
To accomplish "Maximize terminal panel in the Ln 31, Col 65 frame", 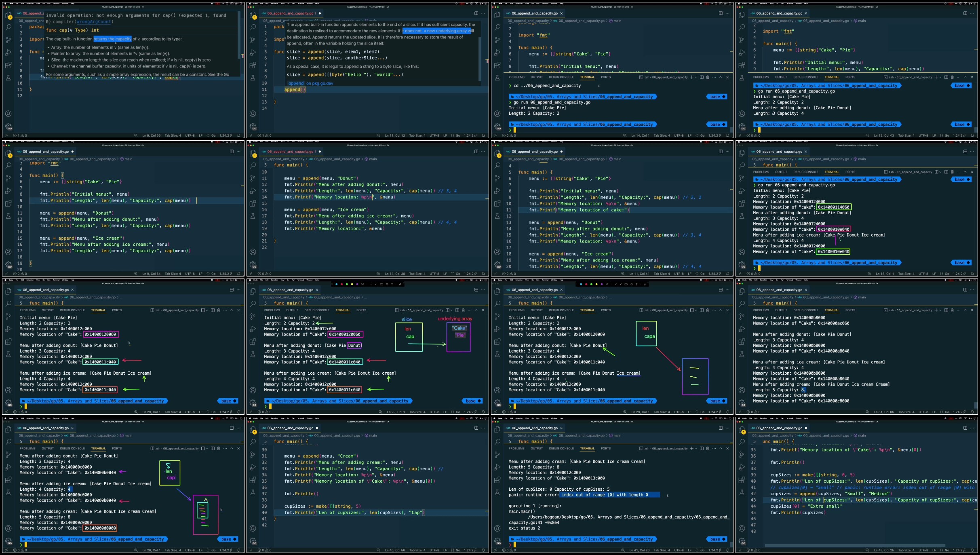I will click(965, 310).
